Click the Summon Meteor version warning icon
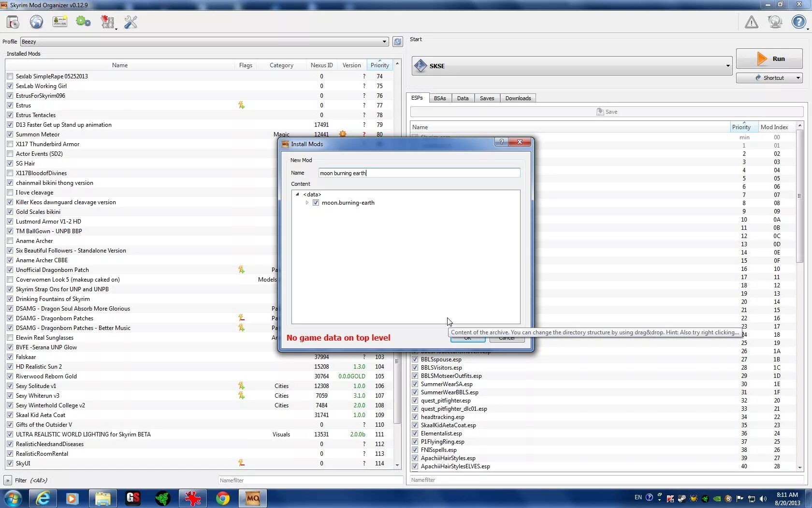The width and height of the screenshot is (812, 508). [343, 134]
